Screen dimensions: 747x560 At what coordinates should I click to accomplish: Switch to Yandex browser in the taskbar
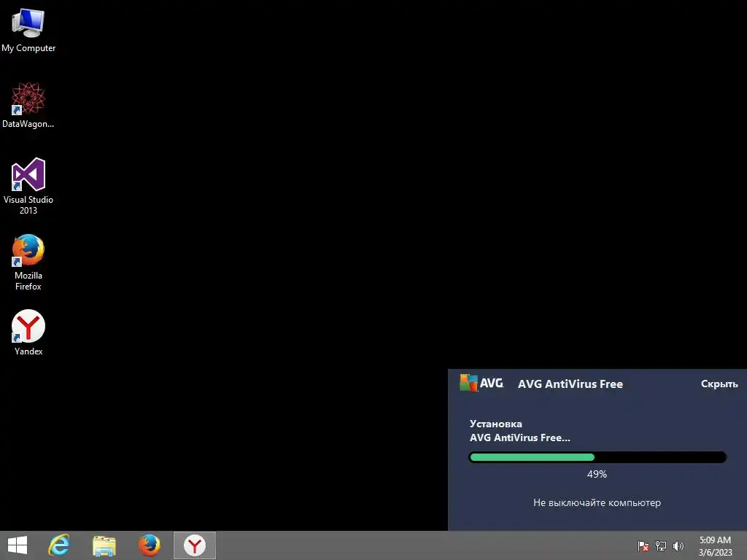tap(194, 545)
